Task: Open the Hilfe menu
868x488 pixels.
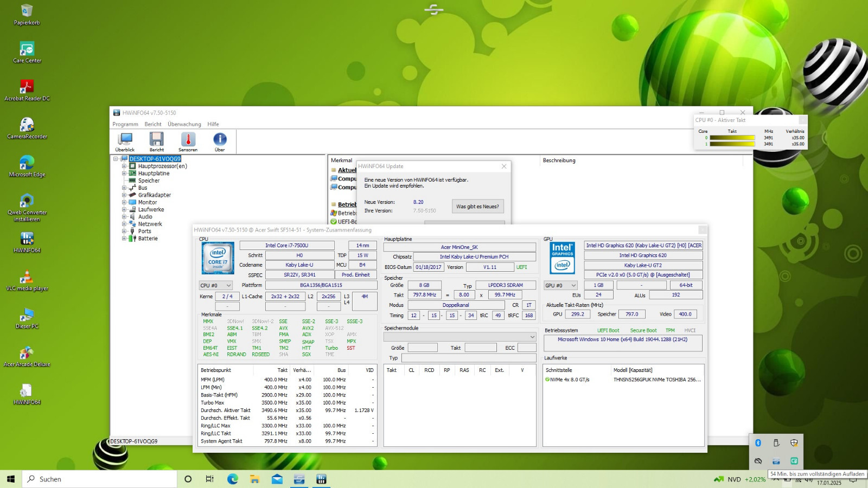Action: coord(213,124)
